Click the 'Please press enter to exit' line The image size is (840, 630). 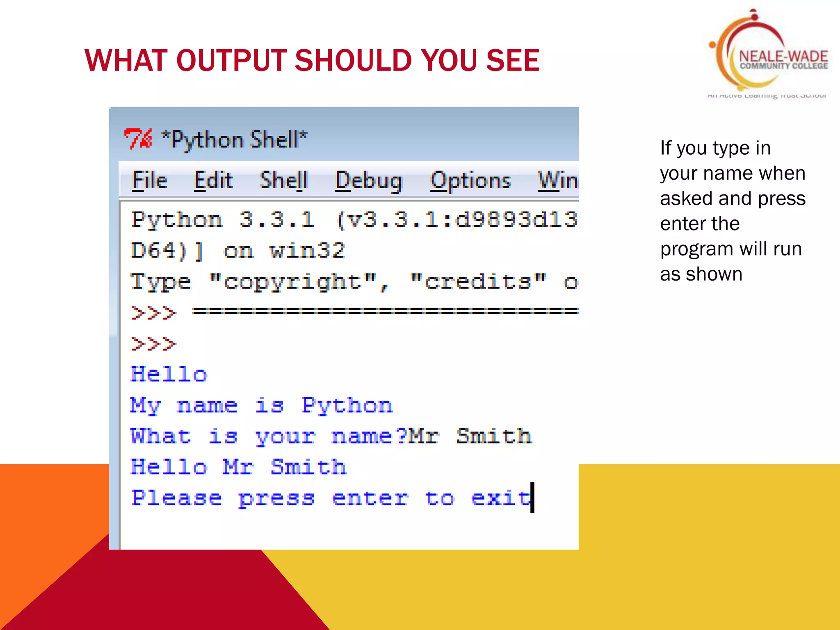click(331, 498)
